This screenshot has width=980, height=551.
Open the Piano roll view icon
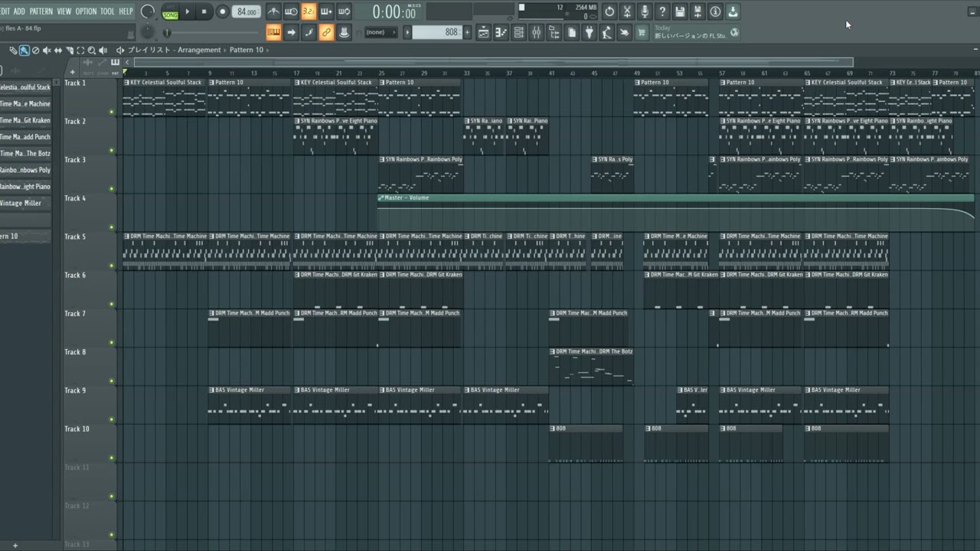coord(501,32)
